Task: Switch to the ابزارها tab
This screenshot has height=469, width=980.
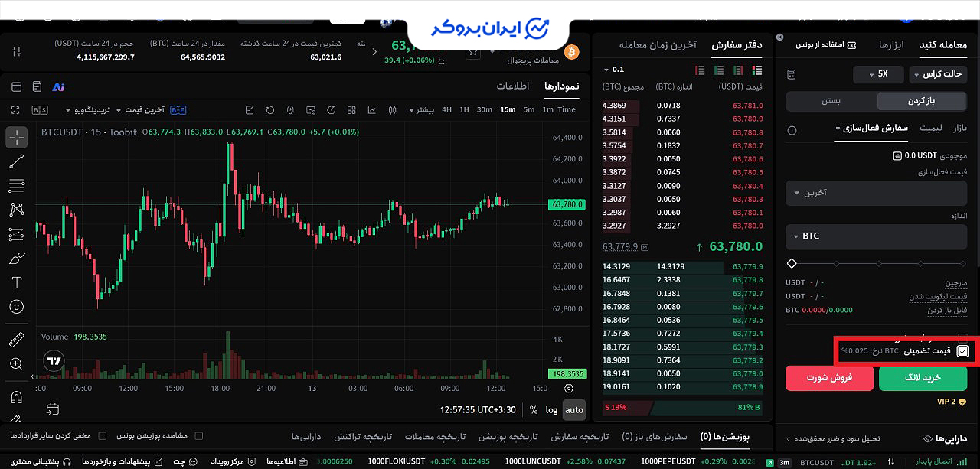Action: point(890,45)
